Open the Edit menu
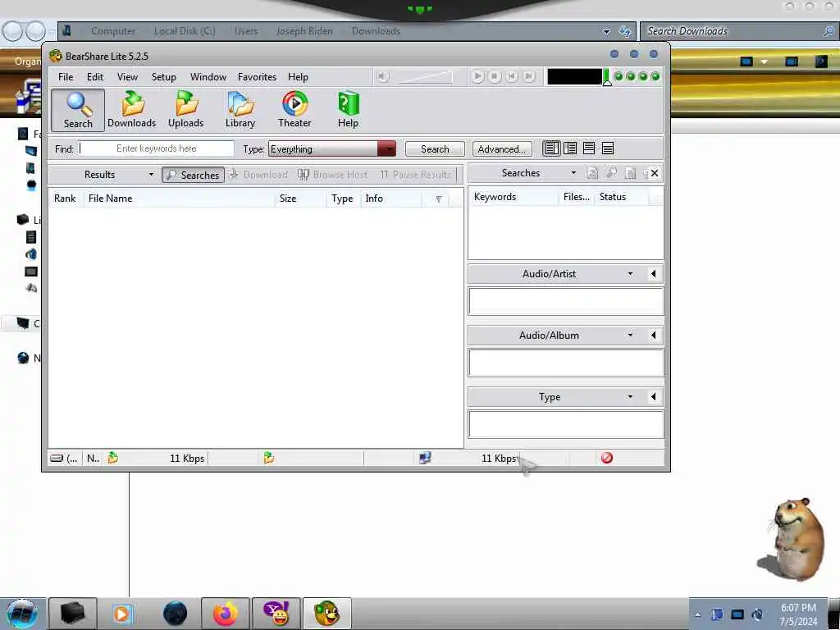The width and height of the screenshot is (840, 630). tap(95, 77)
